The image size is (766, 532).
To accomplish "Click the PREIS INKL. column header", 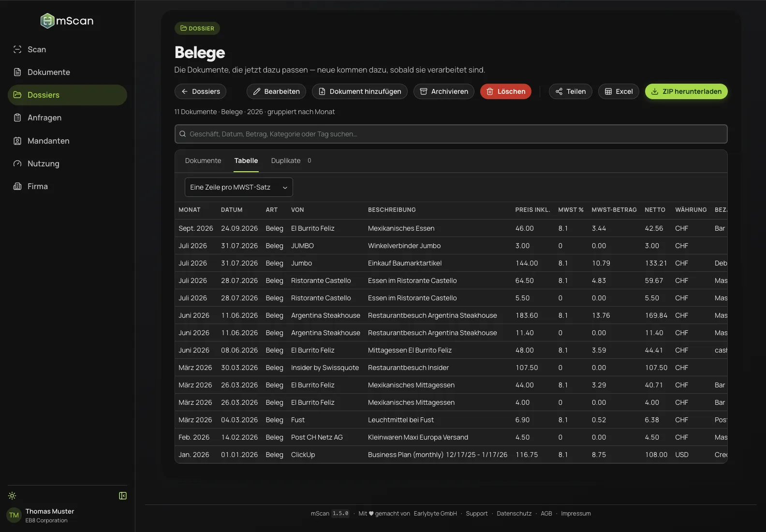I will click(x=532, y=210).
